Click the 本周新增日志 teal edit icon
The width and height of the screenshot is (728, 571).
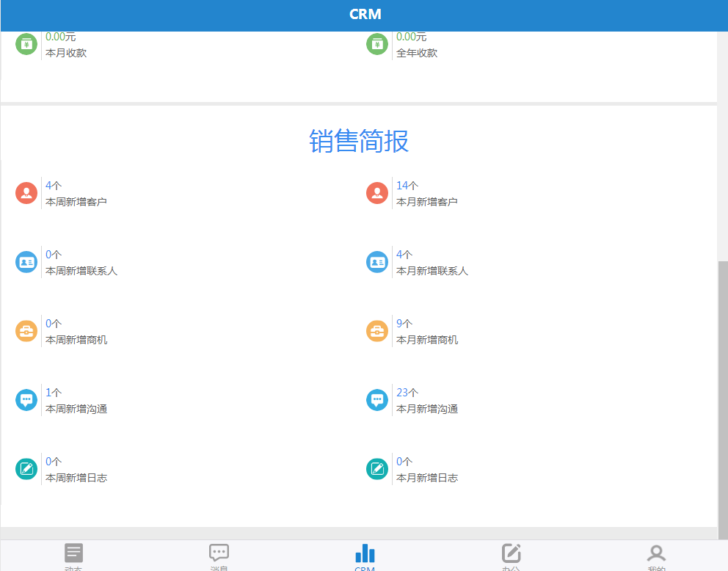[26, 469]
